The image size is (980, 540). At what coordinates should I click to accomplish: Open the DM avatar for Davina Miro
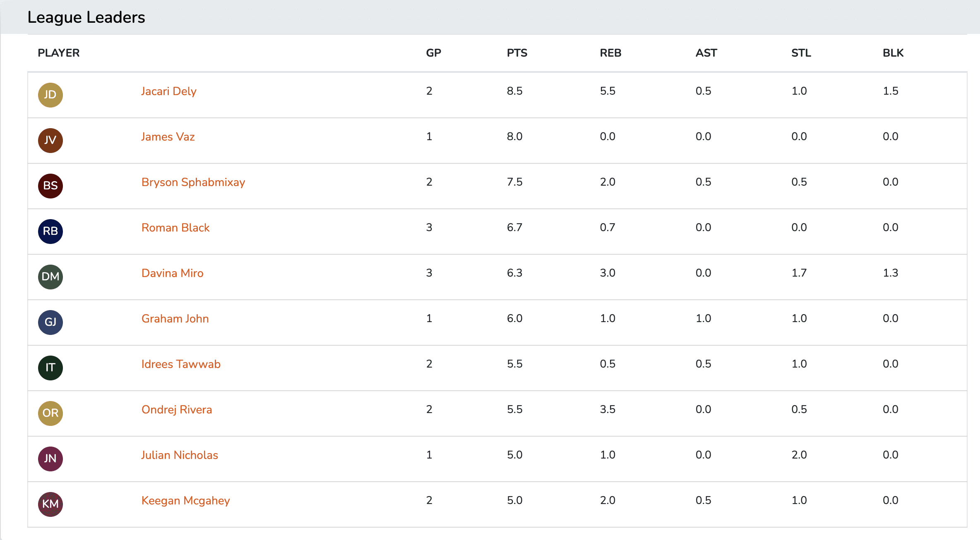50,277
